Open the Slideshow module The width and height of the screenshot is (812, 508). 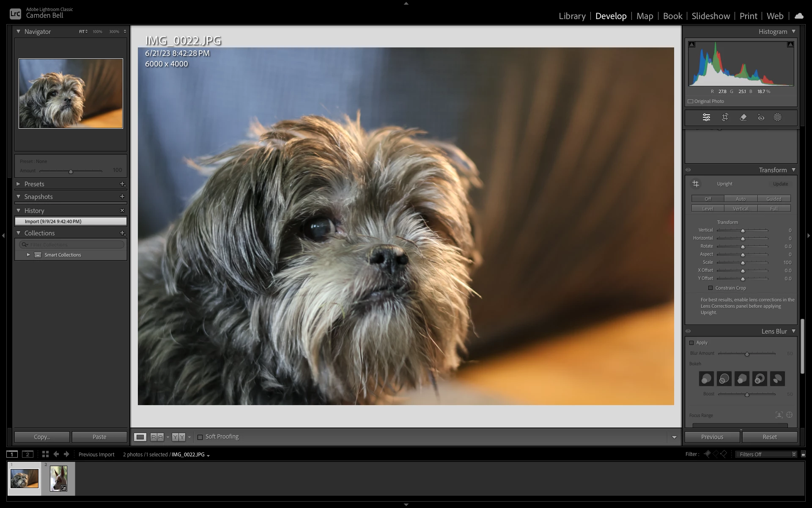pyautogui.click(x=710, y=16)
